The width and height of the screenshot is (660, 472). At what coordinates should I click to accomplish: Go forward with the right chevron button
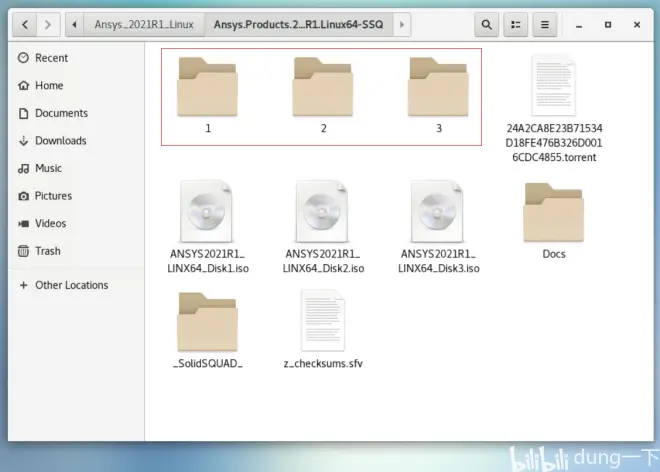[x=48, y=25]
